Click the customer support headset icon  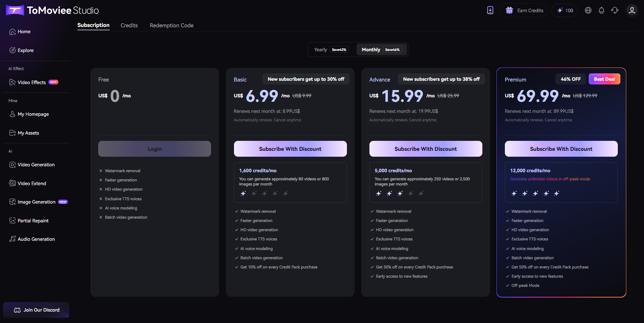[x=615, y=10]
